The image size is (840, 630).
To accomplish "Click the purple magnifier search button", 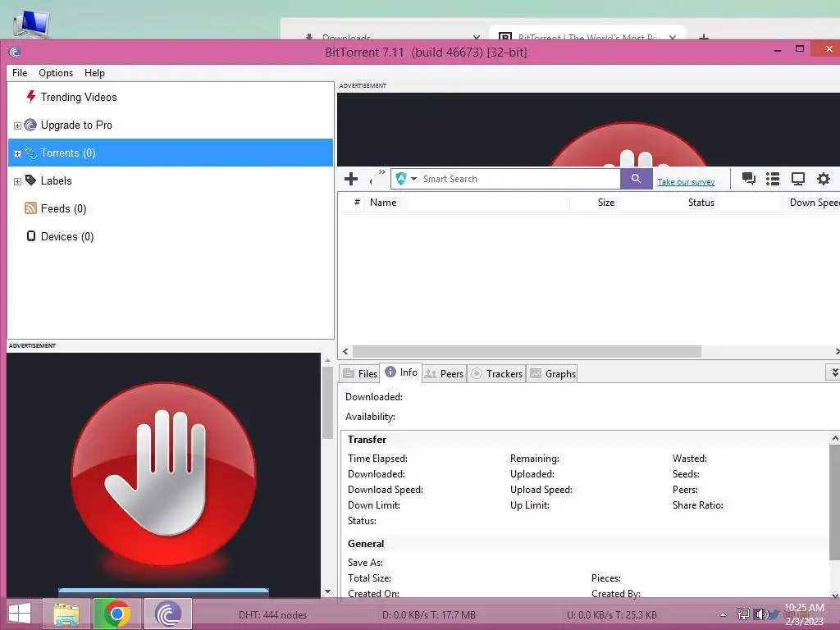I will (x=636, y=179).
